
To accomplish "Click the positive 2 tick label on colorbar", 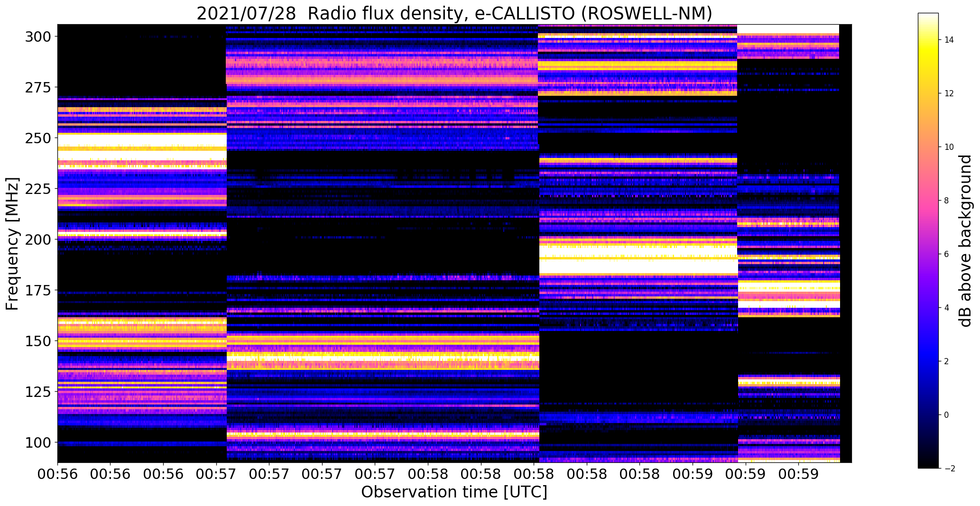I will [x=947, y=361].
